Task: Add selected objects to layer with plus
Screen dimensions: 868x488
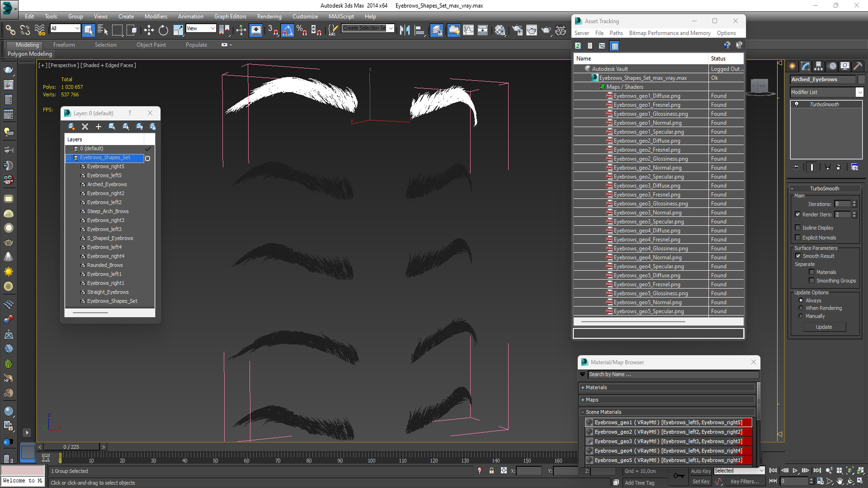Action: pyautogui.click(x=98, y=127)
